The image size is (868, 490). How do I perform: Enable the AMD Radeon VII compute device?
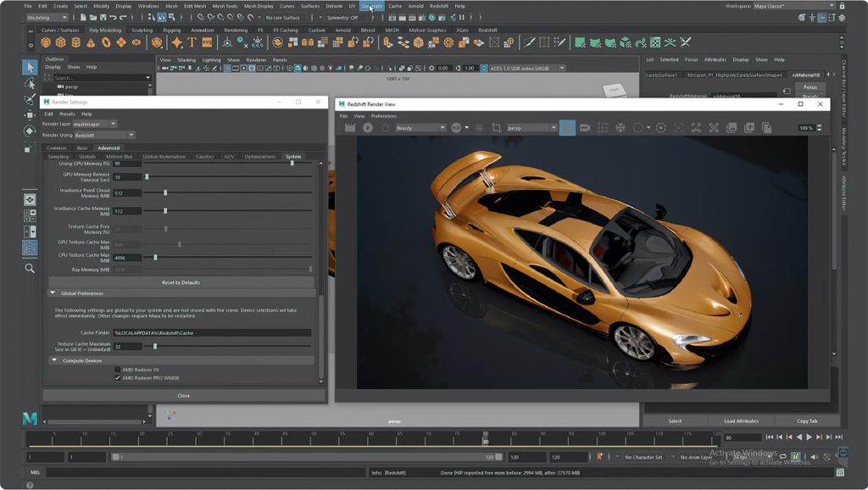click(x=117, y=369)
